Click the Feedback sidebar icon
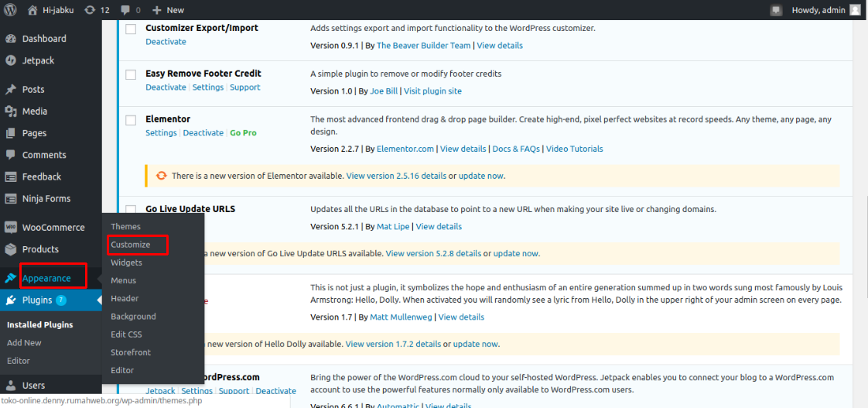Screen dimensions: 868x408 tap(11, 177)
